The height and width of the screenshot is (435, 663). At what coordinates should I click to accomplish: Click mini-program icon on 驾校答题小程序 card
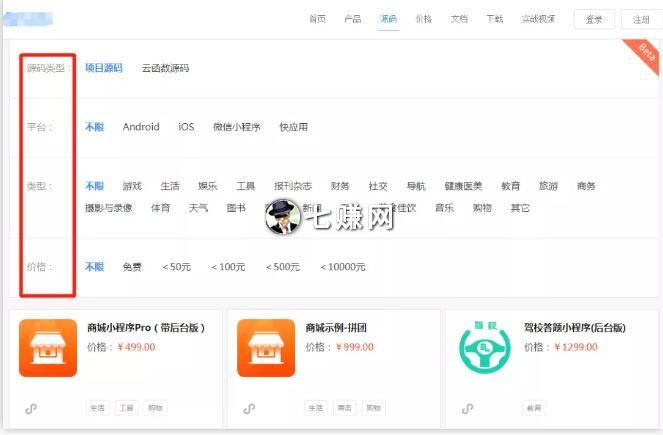(467, 408)
